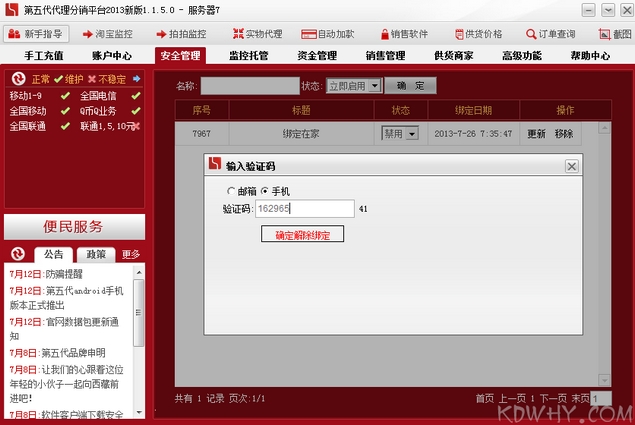This screenshot has height=425, width=635.
Task: Click the 验证码 input field
Action: pos(304,209)
